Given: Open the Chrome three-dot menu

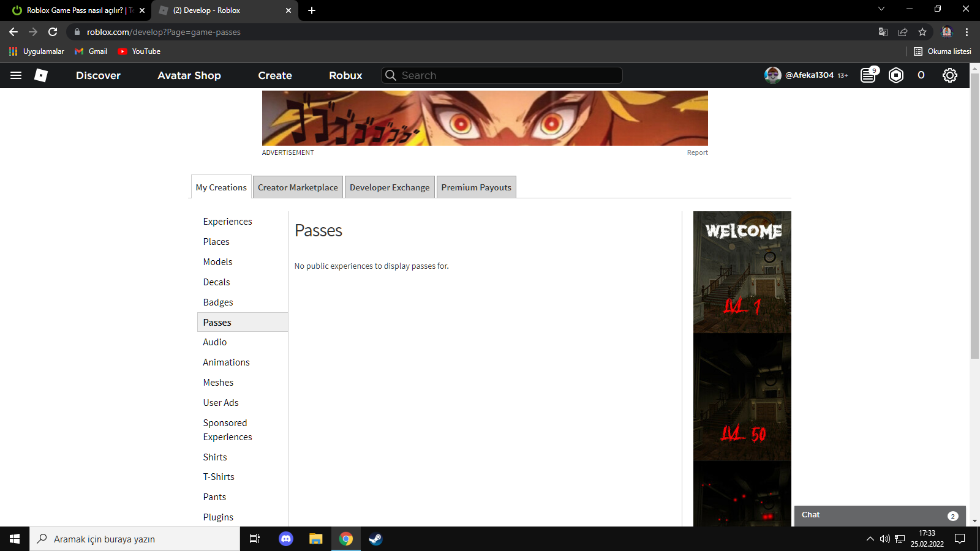Looking at the screenshot, I should pyautogui.click(x=967, y=32).
